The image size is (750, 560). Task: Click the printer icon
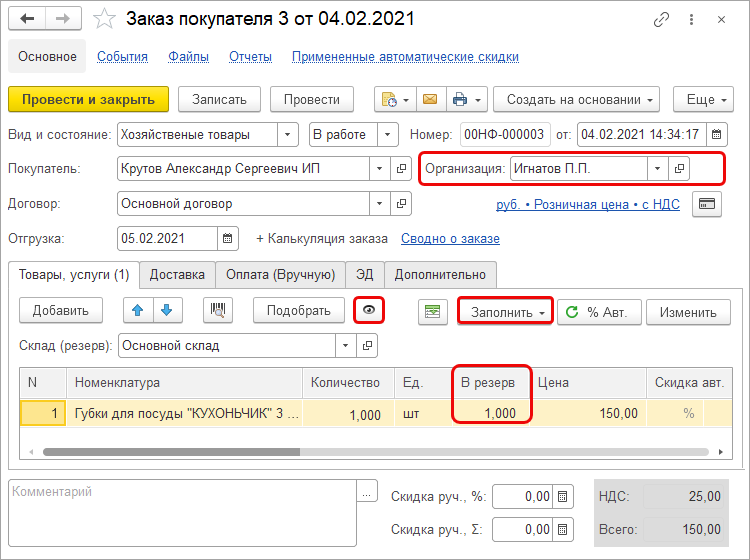[x=460, y=99]
